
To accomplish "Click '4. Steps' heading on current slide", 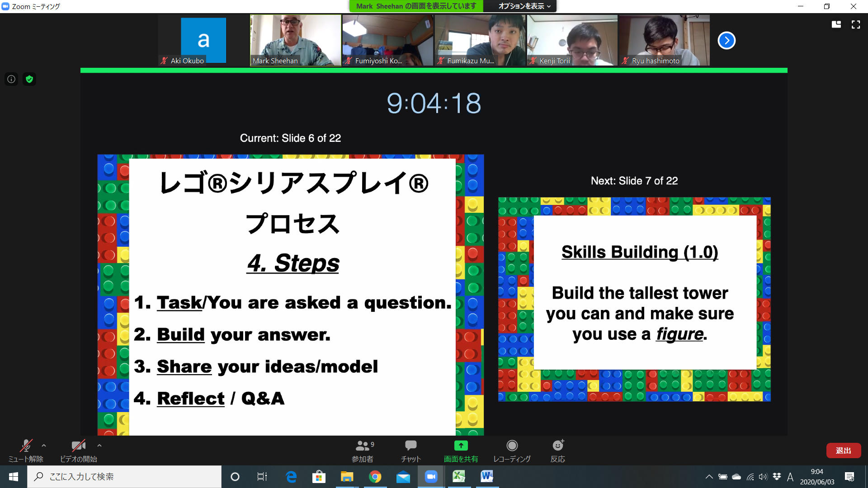I will click(293, 263).
